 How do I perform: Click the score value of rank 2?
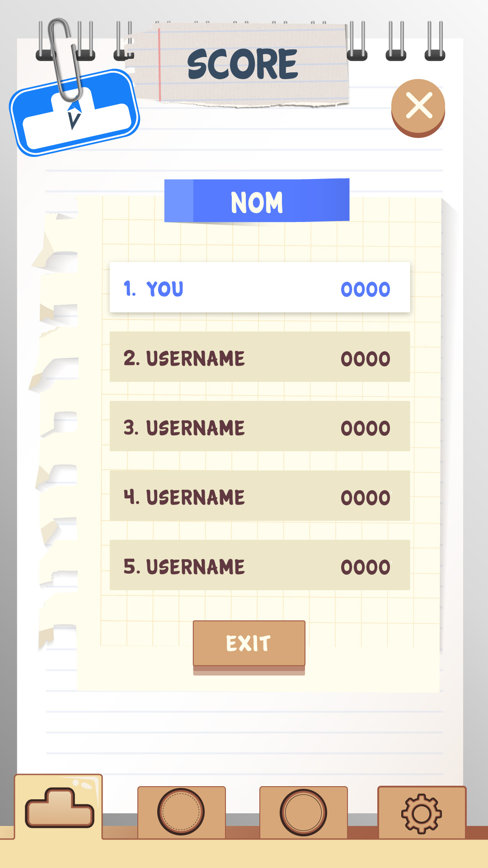365,359
